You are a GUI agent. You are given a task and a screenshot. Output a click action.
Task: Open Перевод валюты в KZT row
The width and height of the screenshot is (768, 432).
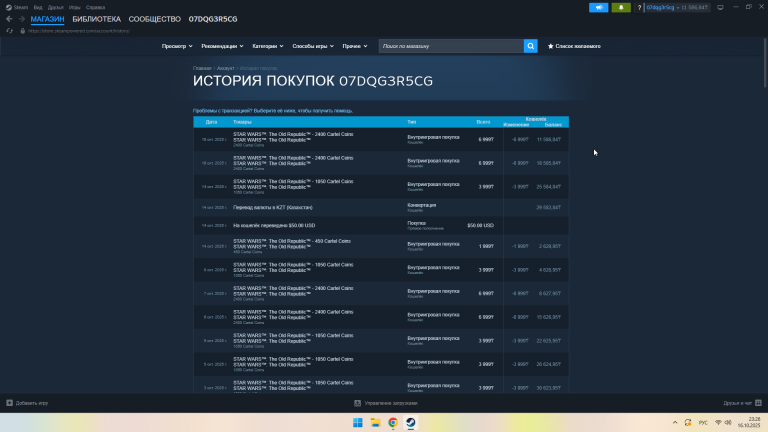(x=381, y=207)
